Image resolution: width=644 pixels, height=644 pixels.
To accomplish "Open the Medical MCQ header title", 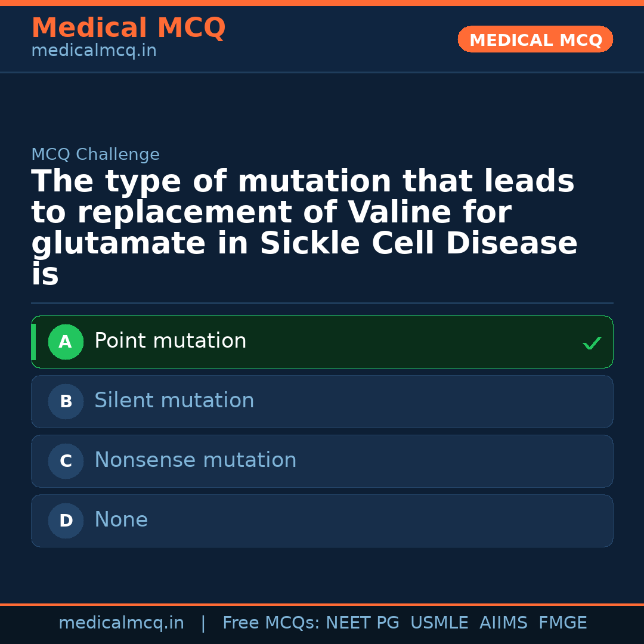I will pyautogui.click(x=128, y=28).
